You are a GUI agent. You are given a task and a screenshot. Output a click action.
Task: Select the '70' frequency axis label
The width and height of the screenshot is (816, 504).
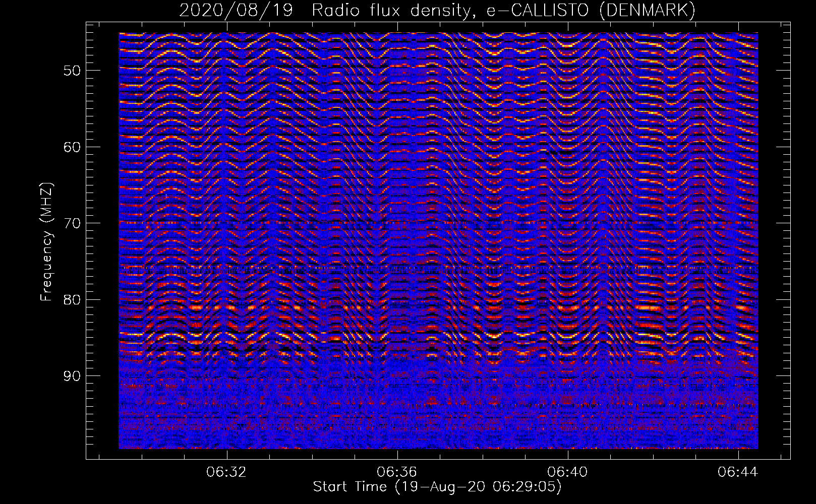click(72, 223)
